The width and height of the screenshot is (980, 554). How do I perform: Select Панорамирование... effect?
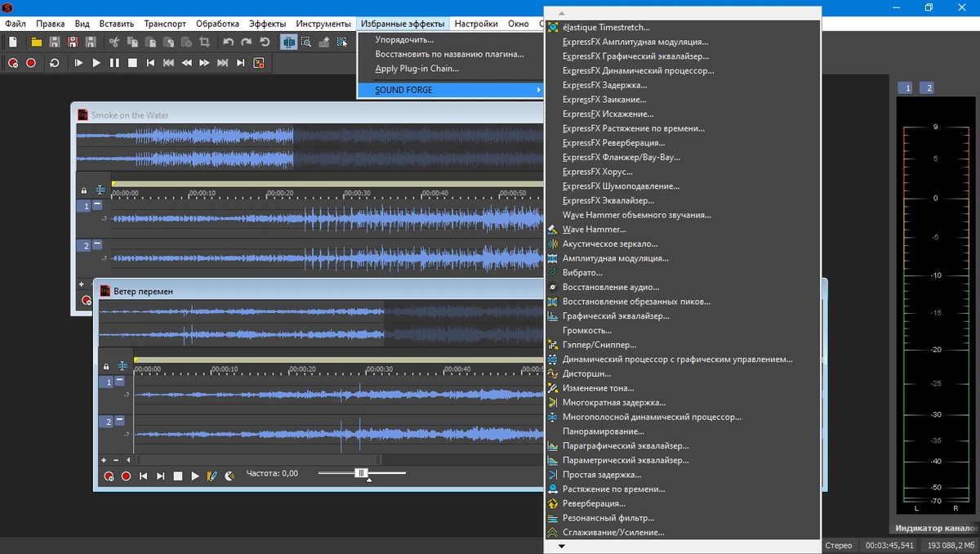pyautogui.click(x=682, y=431)
